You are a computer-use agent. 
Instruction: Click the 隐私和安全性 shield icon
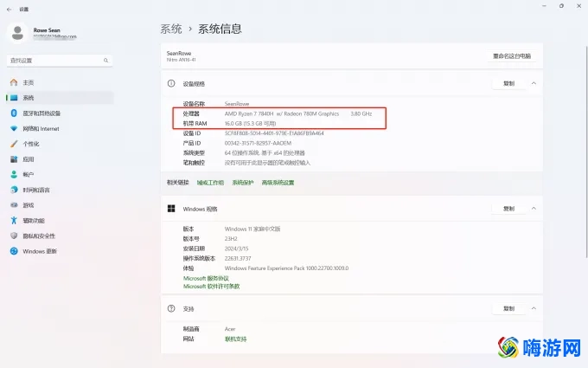point(14,236)
